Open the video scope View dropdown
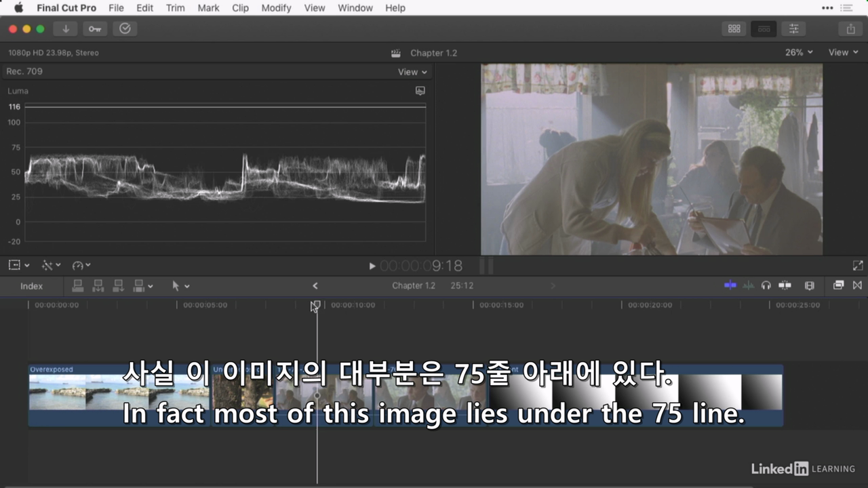 pos(412,72)
